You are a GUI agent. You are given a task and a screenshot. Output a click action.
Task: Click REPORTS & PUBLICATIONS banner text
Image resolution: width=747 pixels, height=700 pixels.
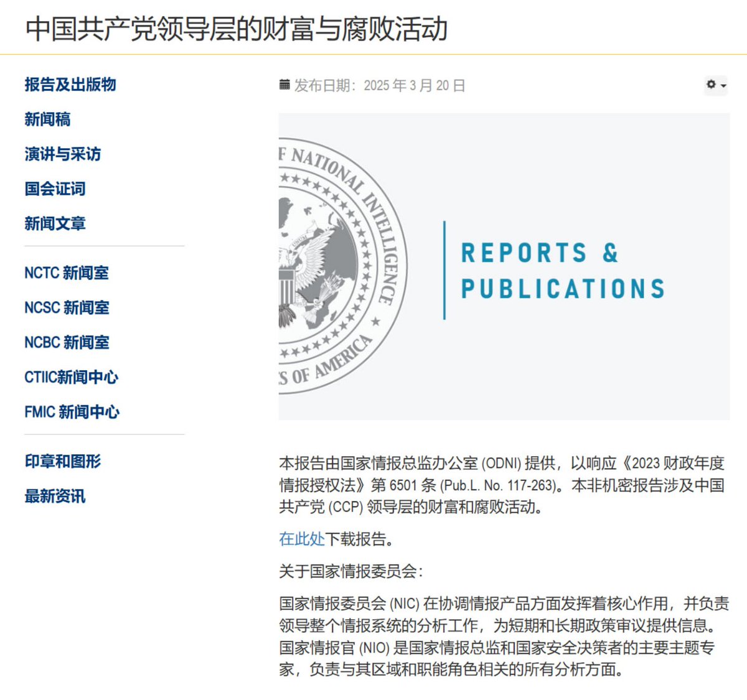pyautogui.click(x=563, y=271)
